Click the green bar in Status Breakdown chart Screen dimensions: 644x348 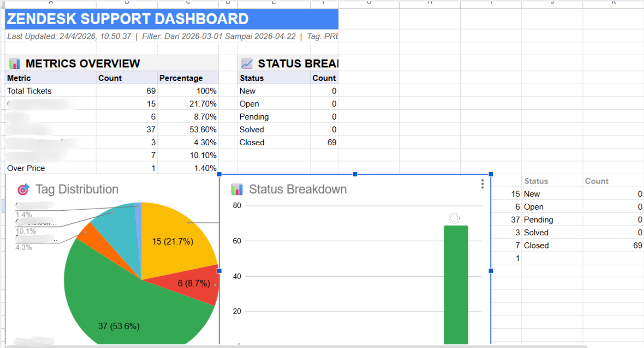(x=456, y=285)
